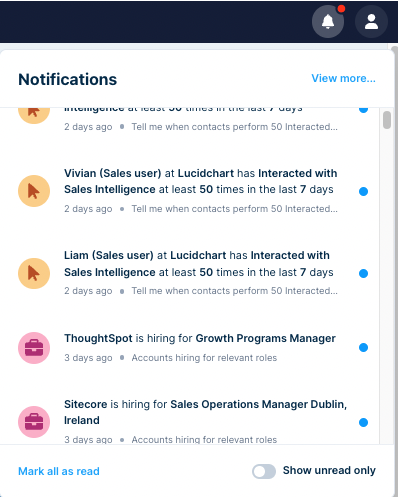398x497 pixels.
Task: Click cursor icon beside Liam notification
Action: coord(34,273)
